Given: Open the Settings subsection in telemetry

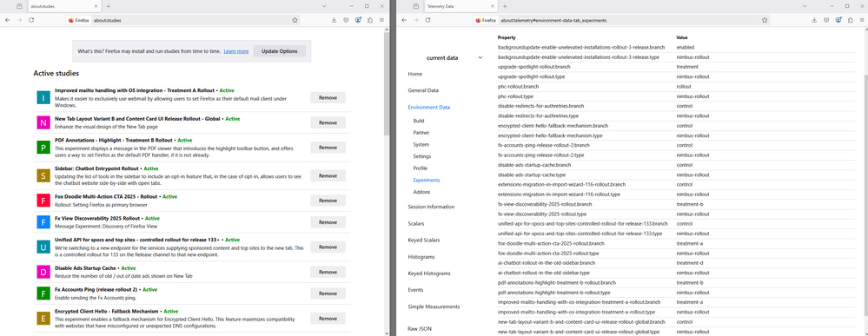Looking at the screenshot, I should click(x=421, y=156).
